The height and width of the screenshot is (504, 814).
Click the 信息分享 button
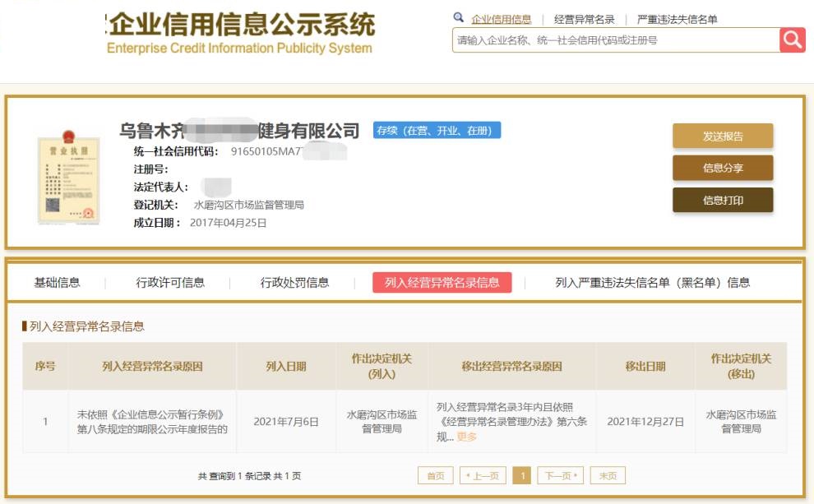[x=723, y=168]
